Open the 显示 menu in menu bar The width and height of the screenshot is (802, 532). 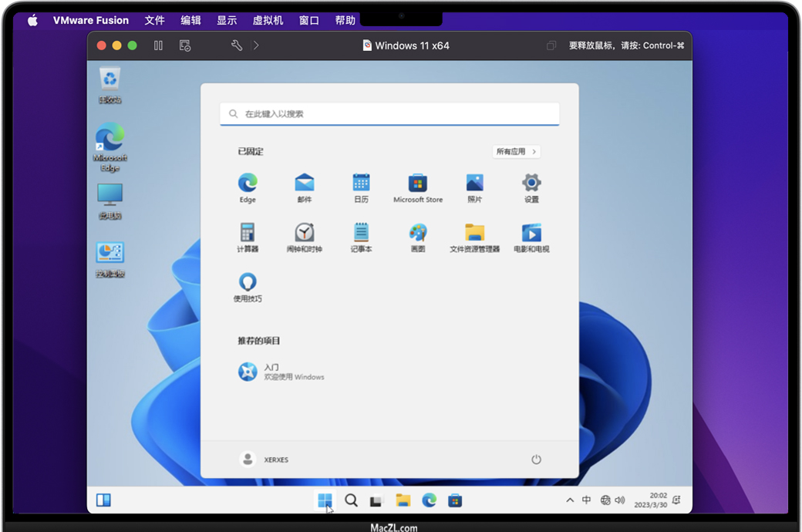pyautogui.click(x=227, y=21)
